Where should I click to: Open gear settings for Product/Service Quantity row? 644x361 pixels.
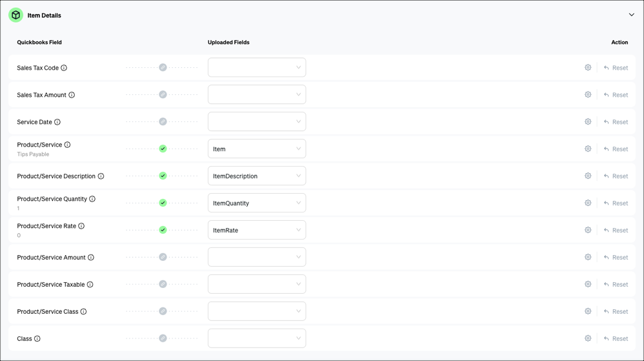pos(588,203)
